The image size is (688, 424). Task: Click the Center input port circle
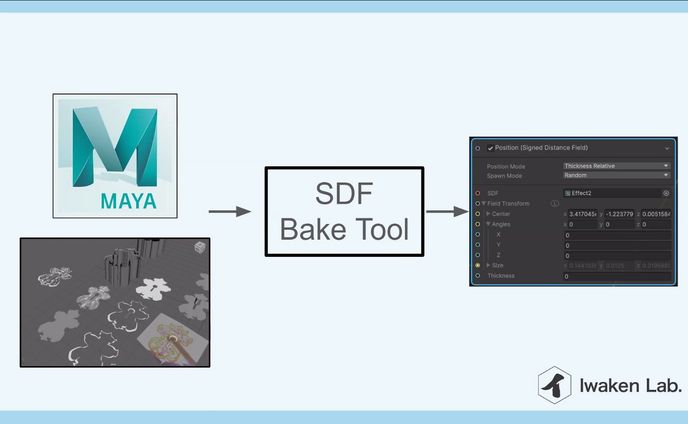click(x=477, y=214)
